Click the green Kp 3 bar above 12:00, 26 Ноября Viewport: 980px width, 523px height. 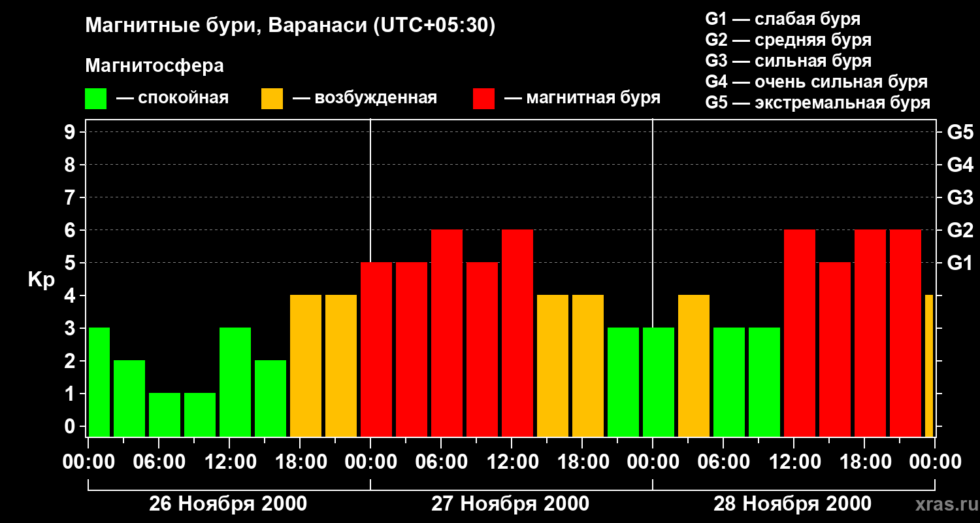tap(235, 382)
